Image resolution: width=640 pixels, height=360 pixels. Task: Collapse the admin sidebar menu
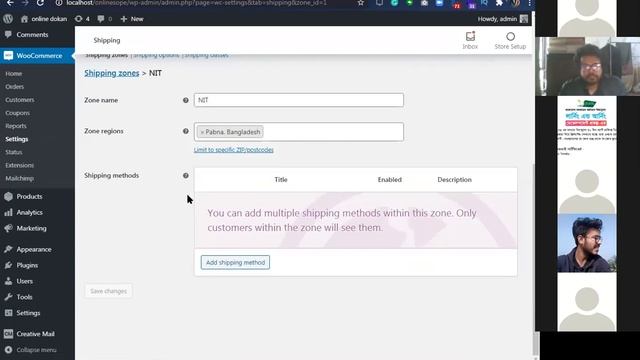[x=31, y=350]
